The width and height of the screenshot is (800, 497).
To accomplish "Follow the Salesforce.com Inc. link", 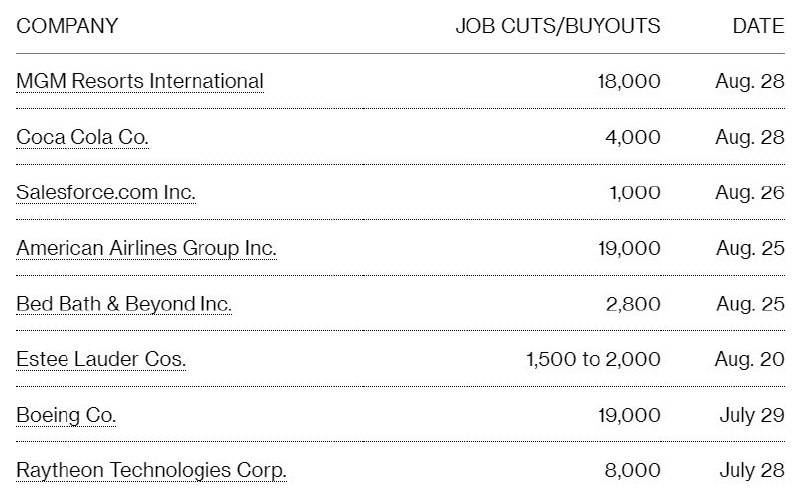I will click(106, 192).
